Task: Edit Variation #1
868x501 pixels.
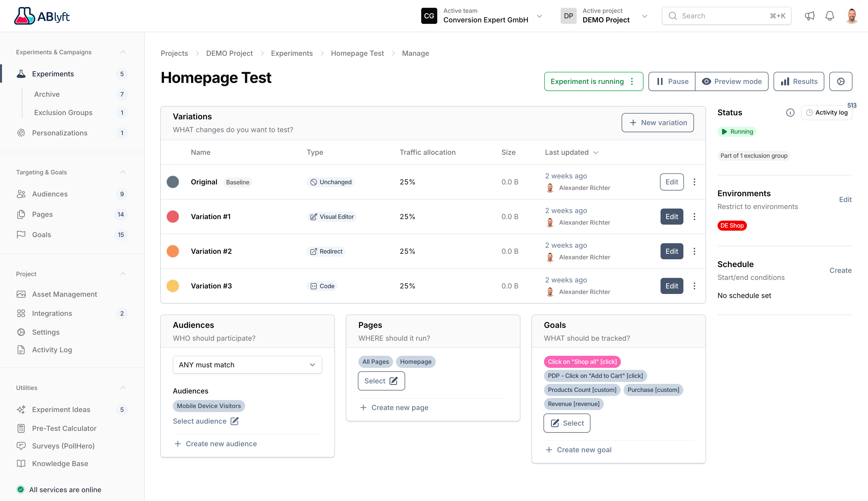Action: pyautogui.click(x=672, y=216)
